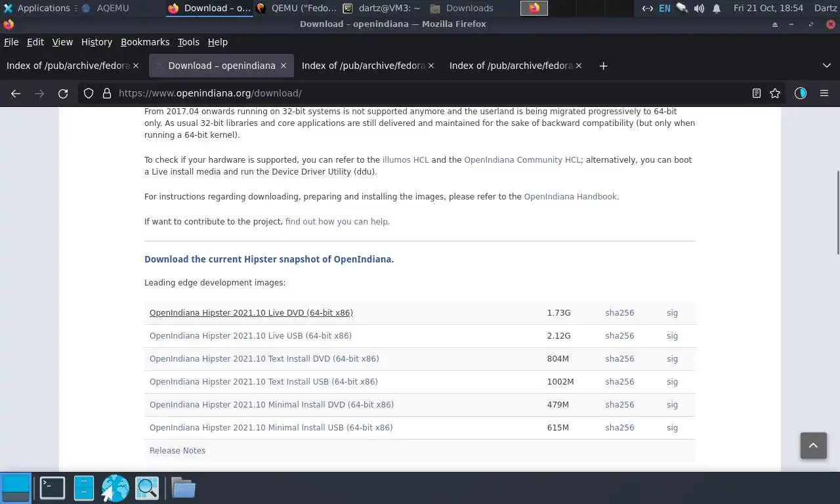Open the Help menu
Viewport: 840px width, 504px height.
pyautogui.click(x=218, y=42)
